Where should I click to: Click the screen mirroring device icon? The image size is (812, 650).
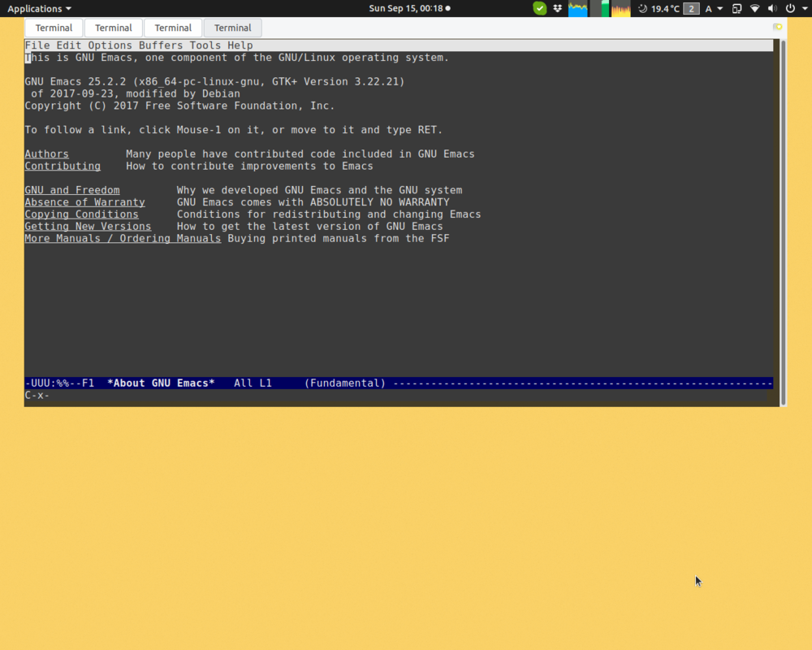coord(736,8)
